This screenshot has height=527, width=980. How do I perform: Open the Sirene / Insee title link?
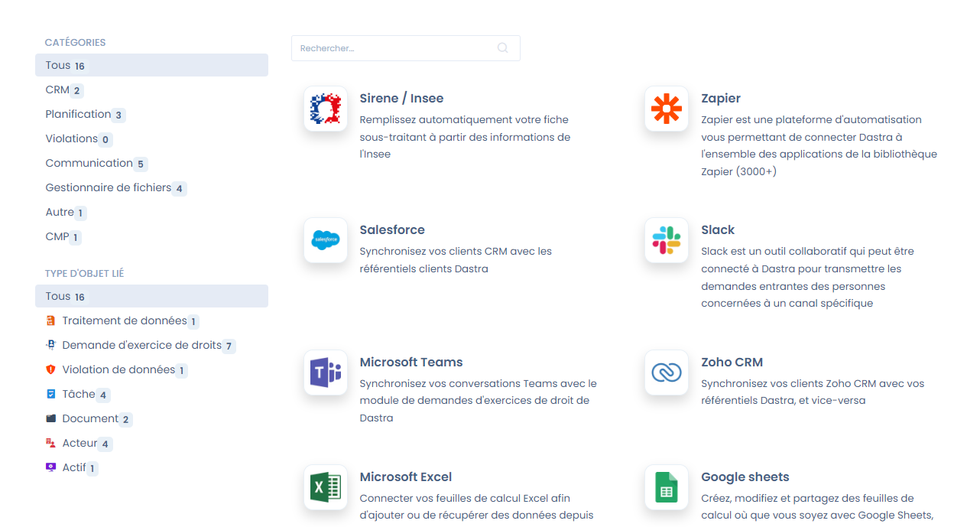(x=401, y=98)
